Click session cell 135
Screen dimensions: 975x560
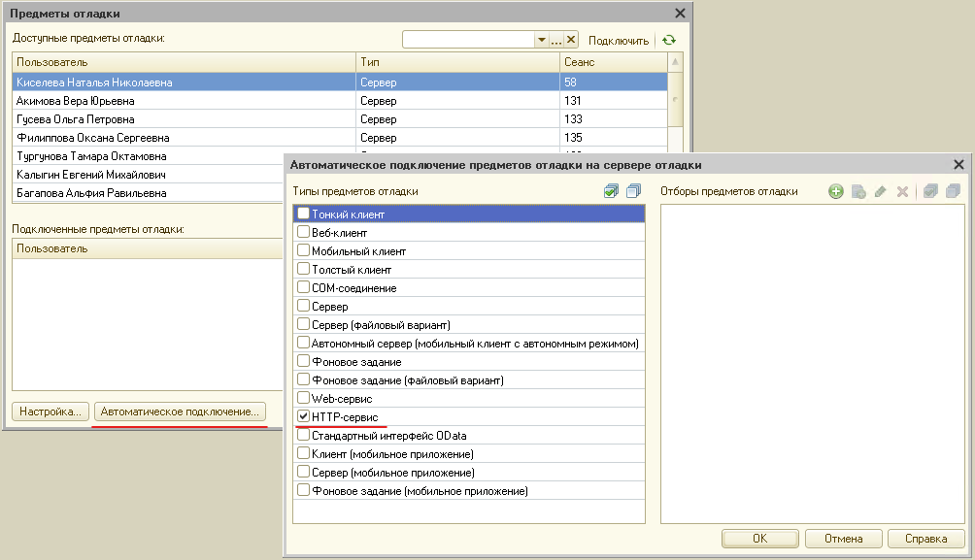614,138
